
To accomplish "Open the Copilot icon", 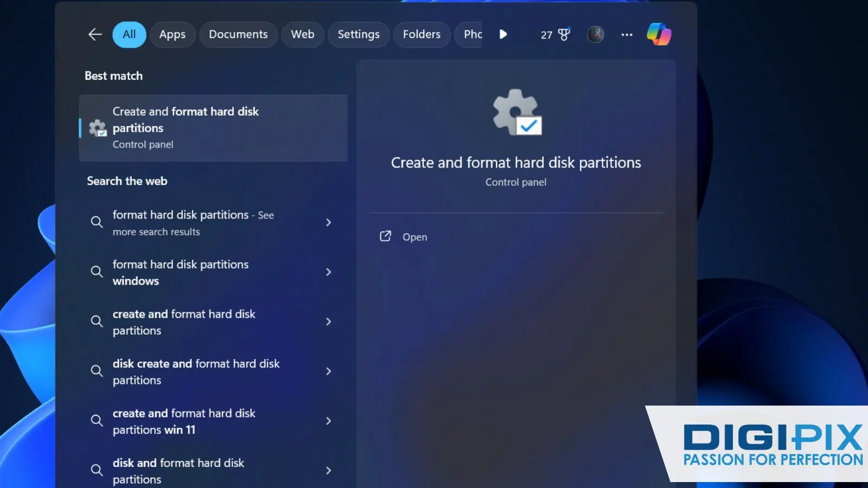I will (659, 35).
